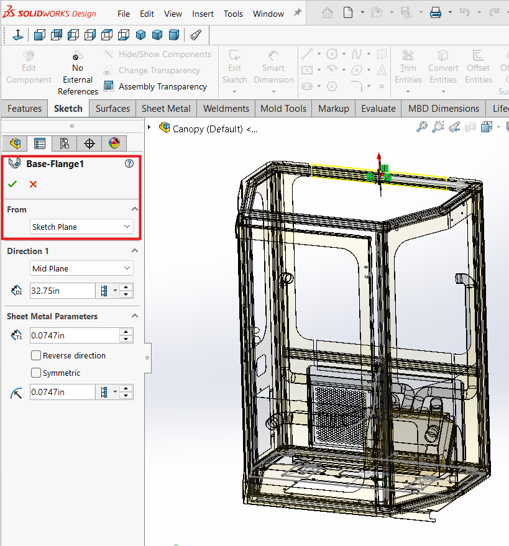Open the File menu
This screenshot has width=509, height=546.
pos(124,14)
